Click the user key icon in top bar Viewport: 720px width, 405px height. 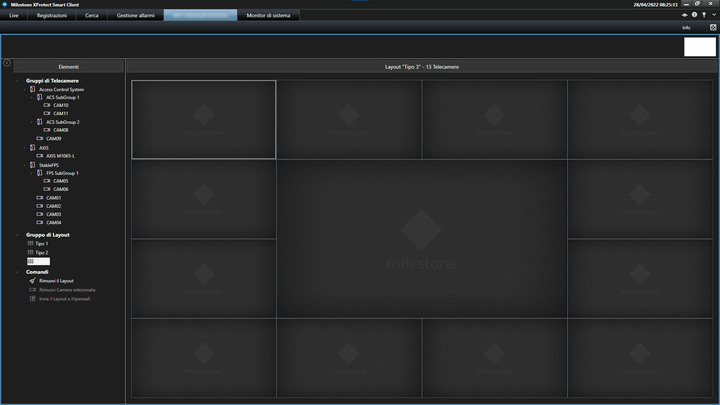tap(704, 15)
